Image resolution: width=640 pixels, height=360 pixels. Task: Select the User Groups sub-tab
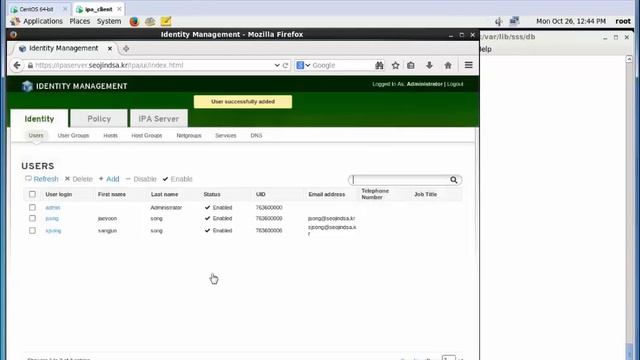[73, 136]
